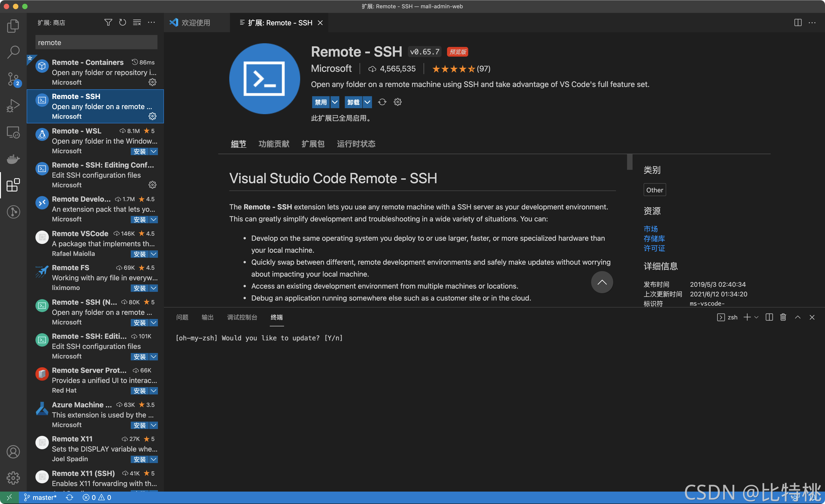The width and height of the screenshot is (825, 504).
Task: Install the Azure Machine extension
Action: pyautogui.click(x=140, y=425)
